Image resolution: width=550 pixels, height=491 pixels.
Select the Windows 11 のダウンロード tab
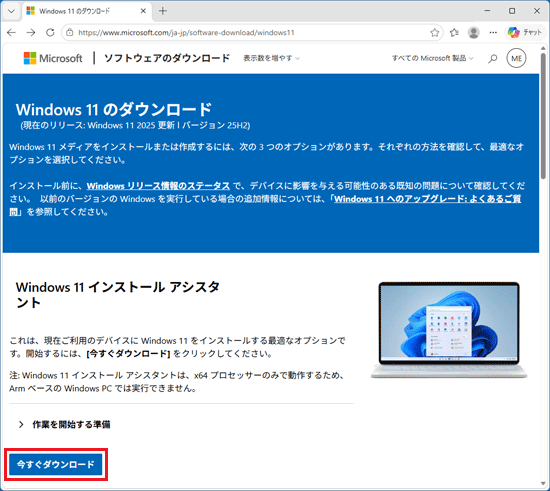coord(87,11)
